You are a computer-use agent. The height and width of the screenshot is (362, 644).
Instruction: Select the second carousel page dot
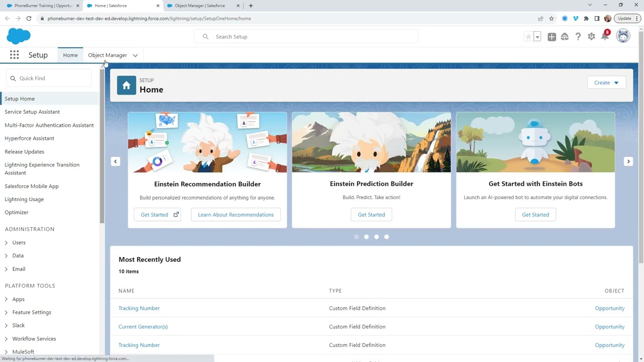coord(366,237)
